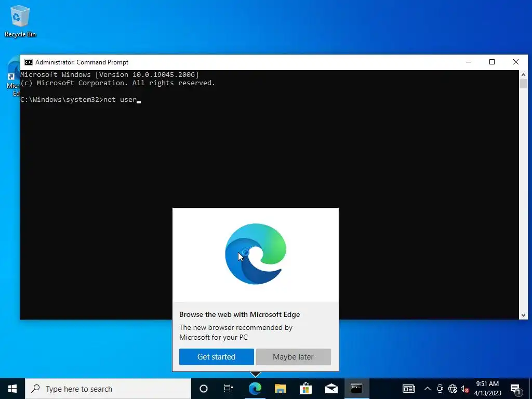Open the Recycle Bin desktop icon
This screenshot has height=399, width=532.
(x=20, y=21)
